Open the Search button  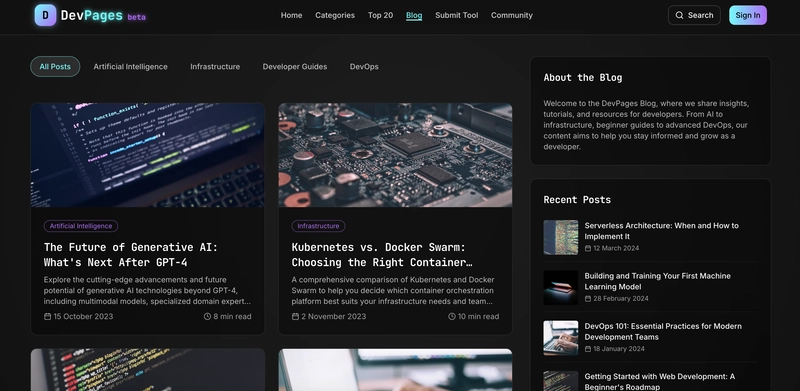694,15
